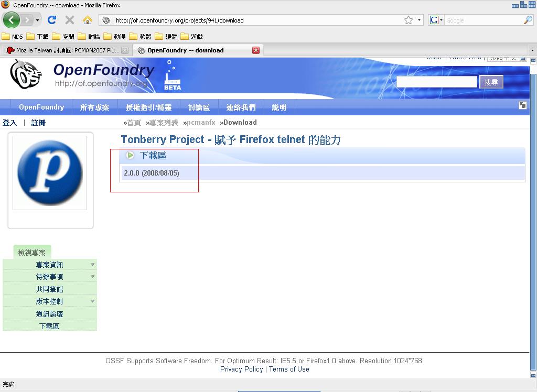Click the OpenFoundry banner title
The image size is (537, 392).
pos(104,70)
